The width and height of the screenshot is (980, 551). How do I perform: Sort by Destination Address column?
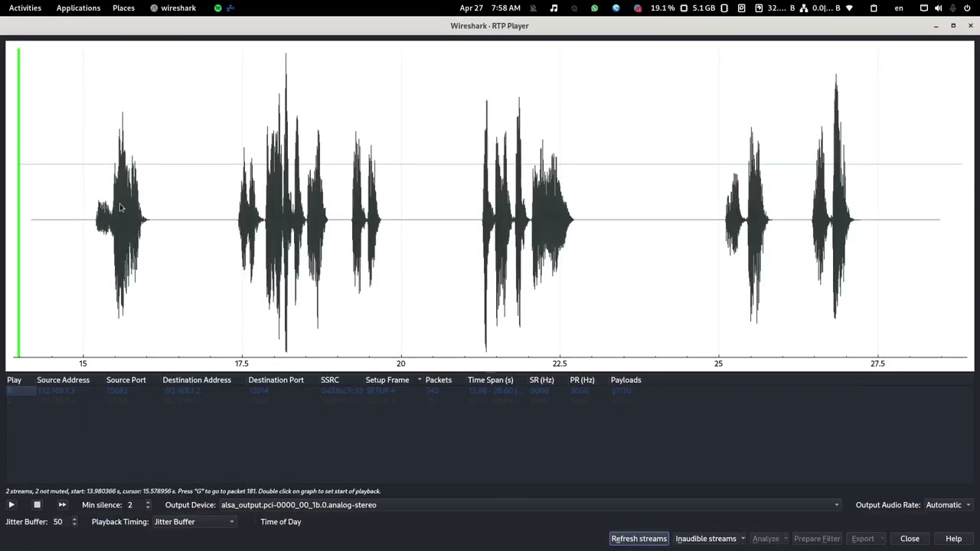[x=196, y=380]
